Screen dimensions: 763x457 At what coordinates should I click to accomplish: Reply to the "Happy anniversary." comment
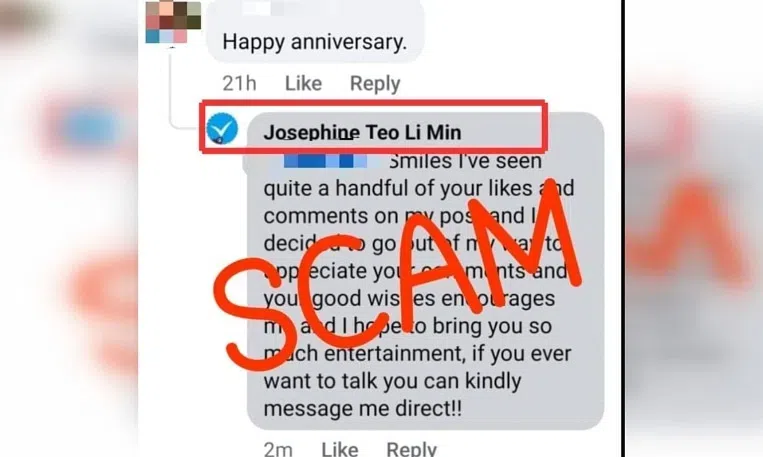[x=375, y=84]
